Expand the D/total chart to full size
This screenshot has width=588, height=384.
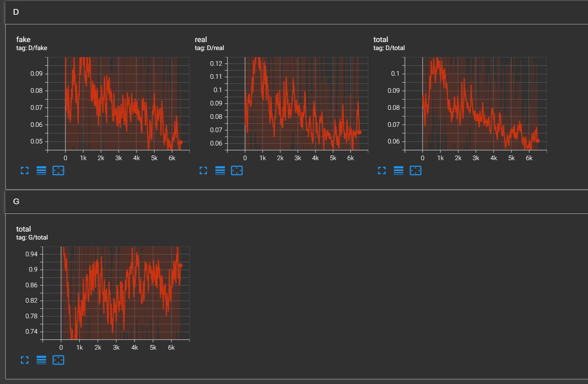[382, 170]
